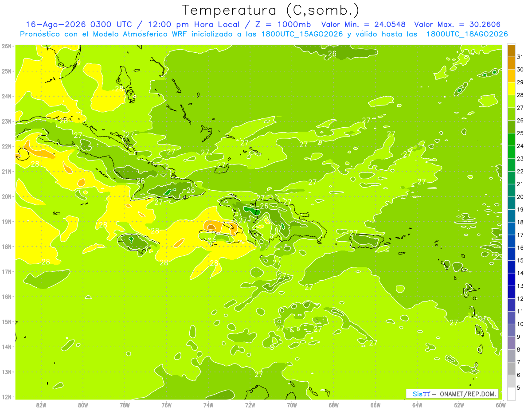Click the '72W' longitude axis label
The height and width of the screenshot is (411, 532).
tap(250, 405)
